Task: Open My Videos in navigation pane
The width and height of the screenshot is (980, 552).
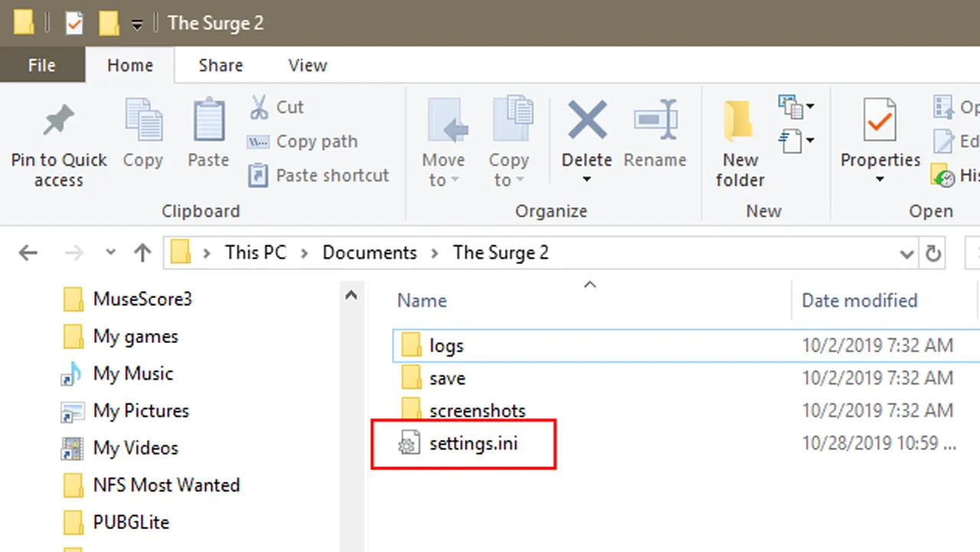Action: 136,448
